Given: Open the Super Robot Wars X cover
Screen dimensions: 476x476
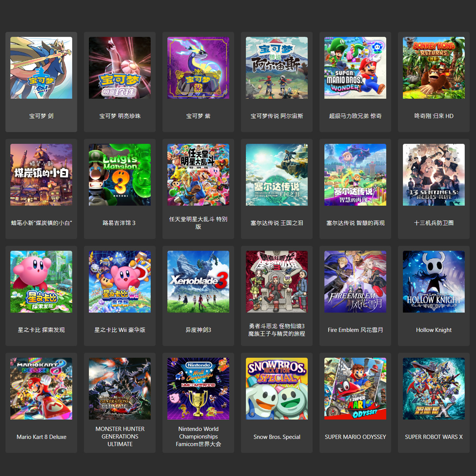Looking at the screenshot, I should click(434, 389).
